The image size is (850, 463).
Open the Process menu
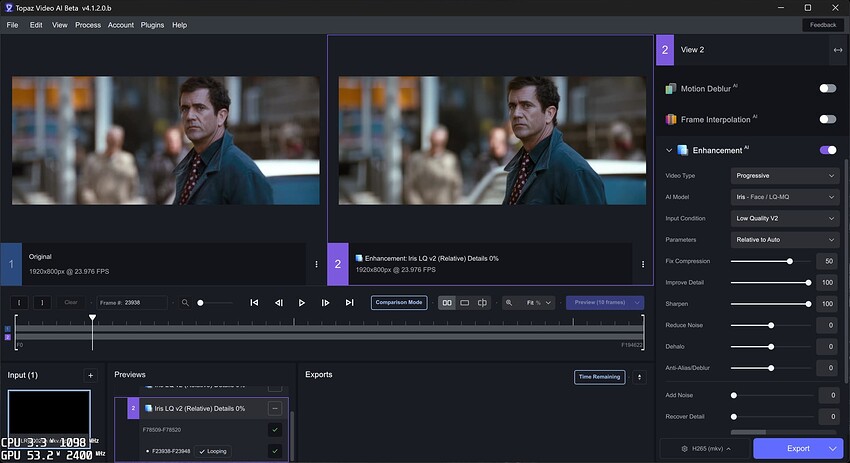tap(88, 24)
